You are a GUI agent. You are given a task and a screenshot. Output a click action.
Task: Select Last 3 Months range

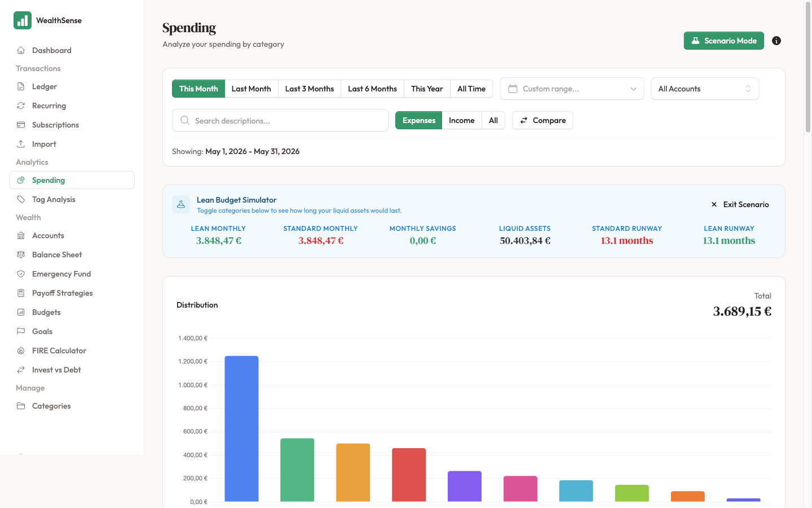[310, 89]
